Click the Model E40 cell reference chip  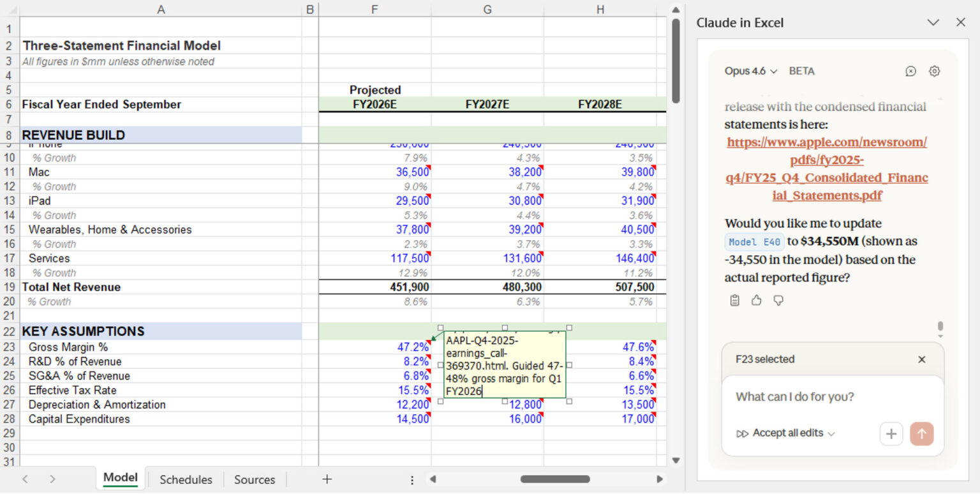point(754,242)
